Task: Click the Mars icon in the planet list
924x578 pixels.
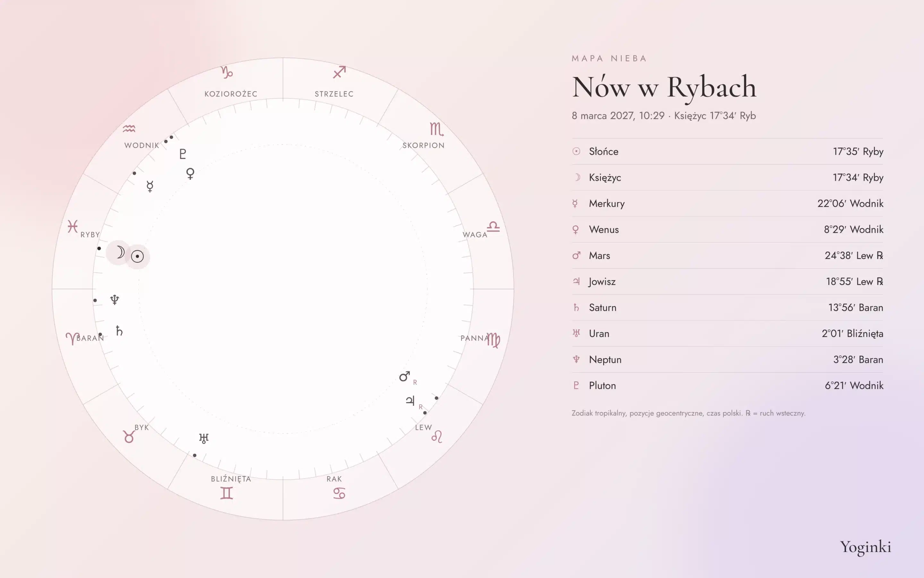Action: [576, 255]
